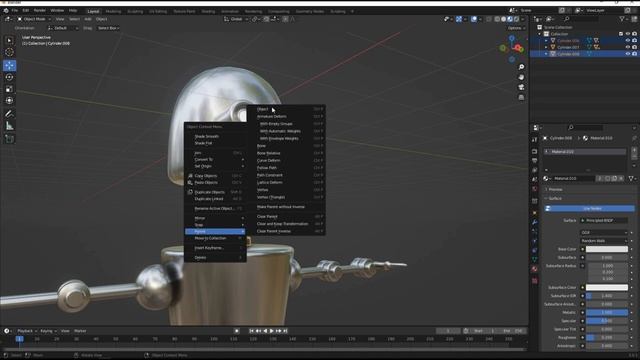Open Principled BSDF surface shader dropdown

click(604, 220)
